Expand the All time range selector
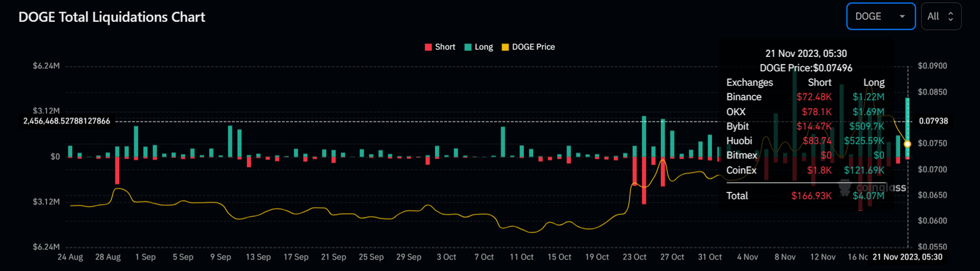980x271 pixels. point(940,17)
